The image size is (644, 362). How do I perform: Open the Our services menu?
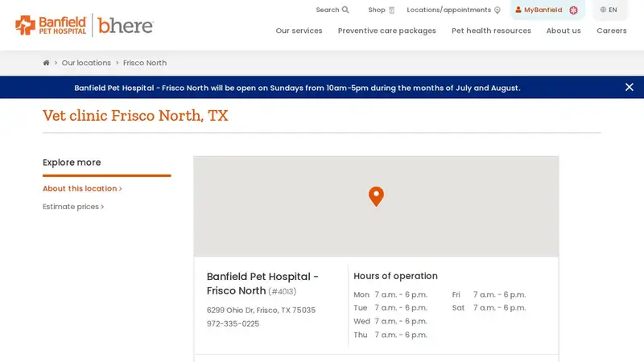(x=299, y=31)
